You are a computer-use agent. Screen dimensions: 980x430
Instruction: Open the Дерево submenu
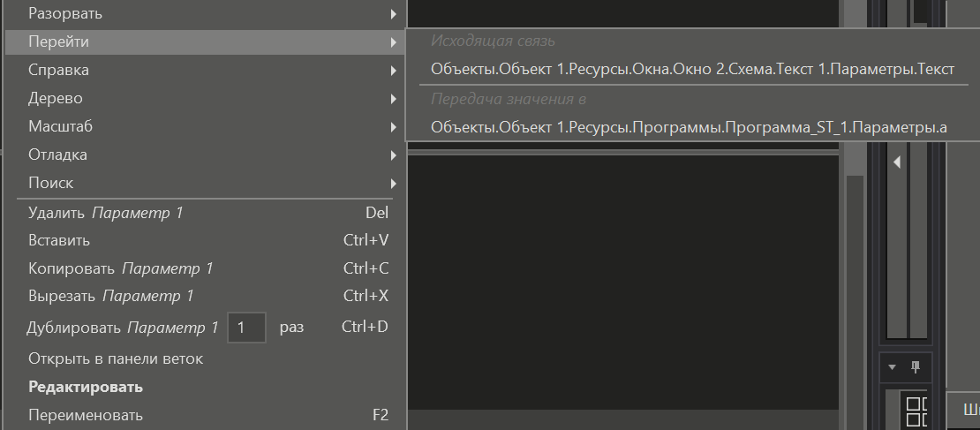click(x=206, y=98)
